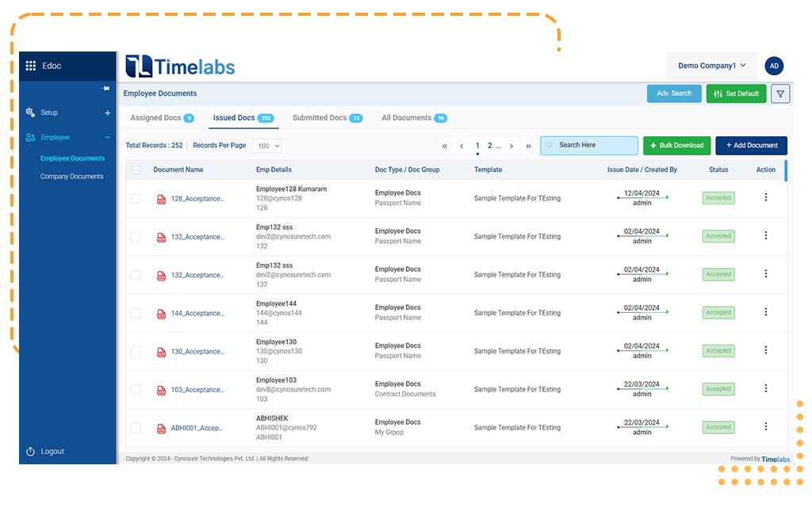Go to last page of records

point(529,146)
